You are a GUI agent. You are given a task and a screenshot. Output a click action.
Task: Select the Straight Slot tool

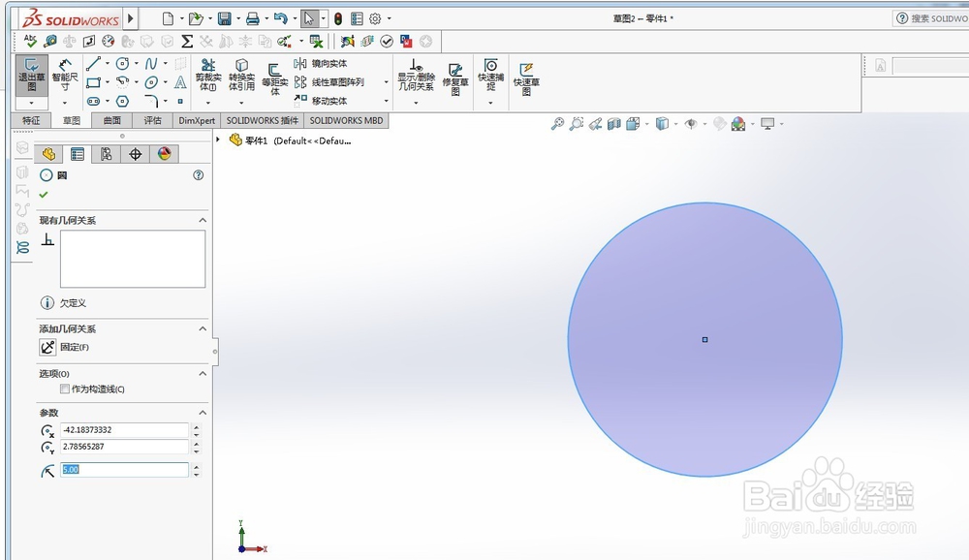[93, 101]
